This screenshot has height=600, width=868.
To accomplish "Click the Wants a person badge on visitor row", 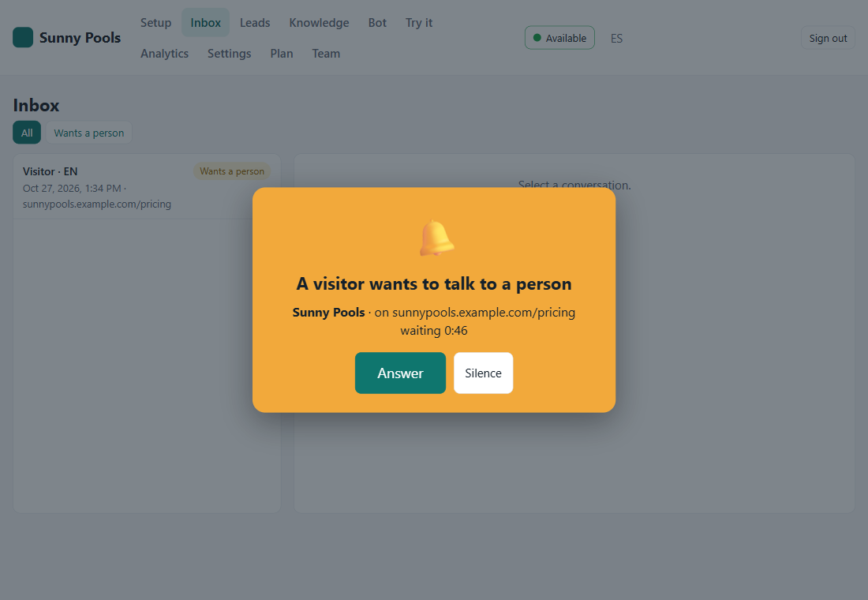I will [231, 171].
